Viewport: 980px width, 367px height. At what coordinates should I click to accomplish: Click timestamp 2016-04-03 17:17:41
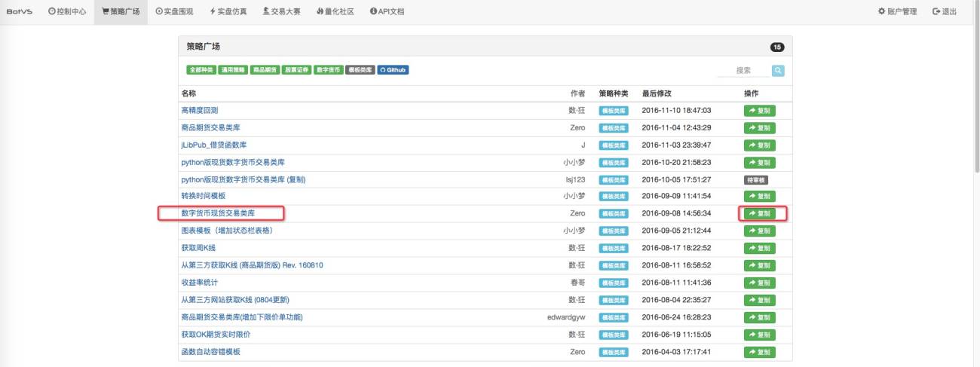coord(676,352)
